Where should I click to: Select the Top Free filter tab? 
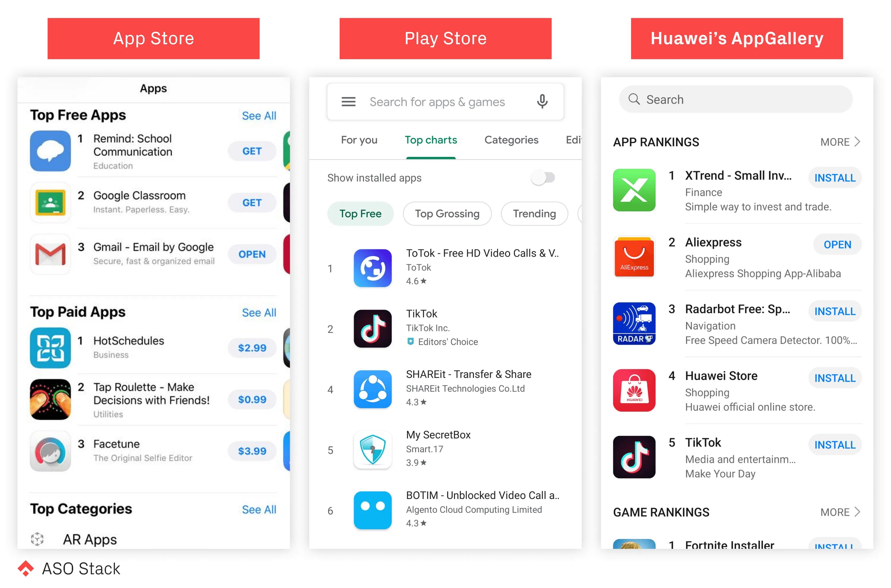(360, 213)
